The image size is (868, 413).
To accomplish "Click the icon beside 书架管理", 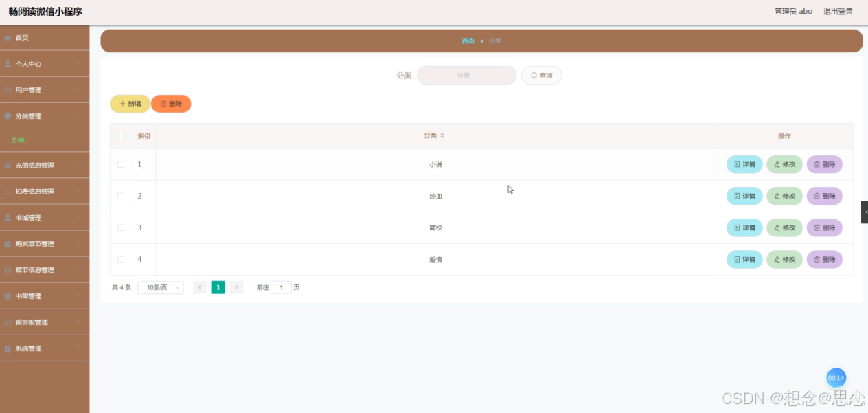I will click(x=8, y=296).
